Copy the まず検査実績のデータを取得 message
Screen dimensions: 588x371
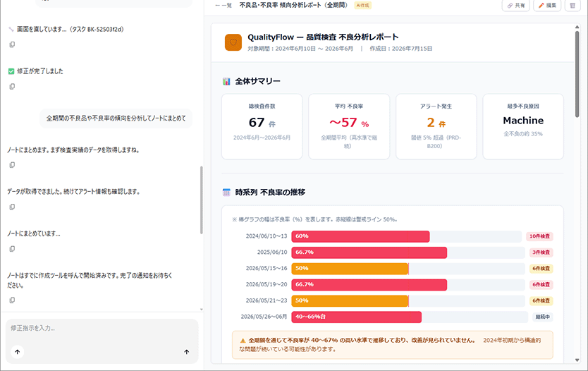click(x=12, y=165)
